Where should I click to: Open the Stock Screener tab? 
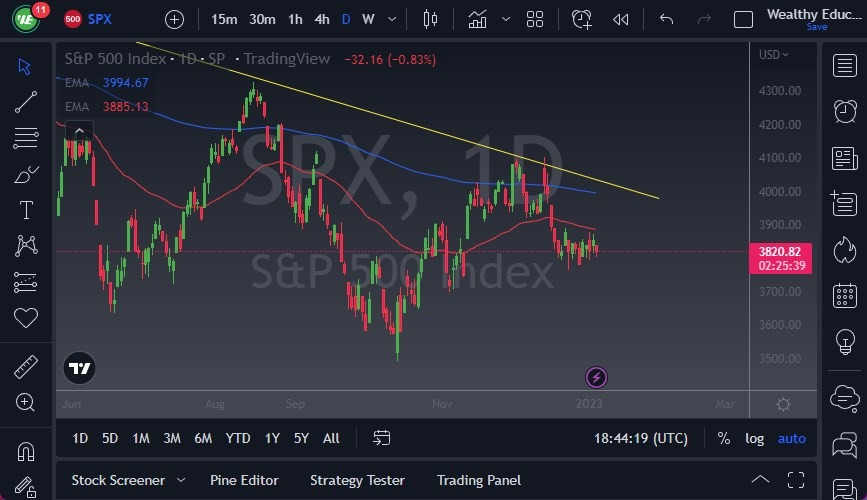pos(118,480)
